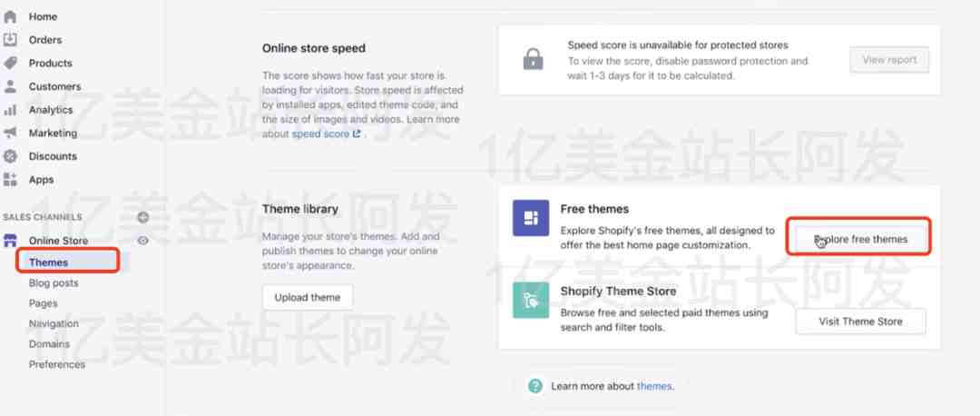Click Visit Theme Store button
The image size is (980, 416).
pos(860,322)
